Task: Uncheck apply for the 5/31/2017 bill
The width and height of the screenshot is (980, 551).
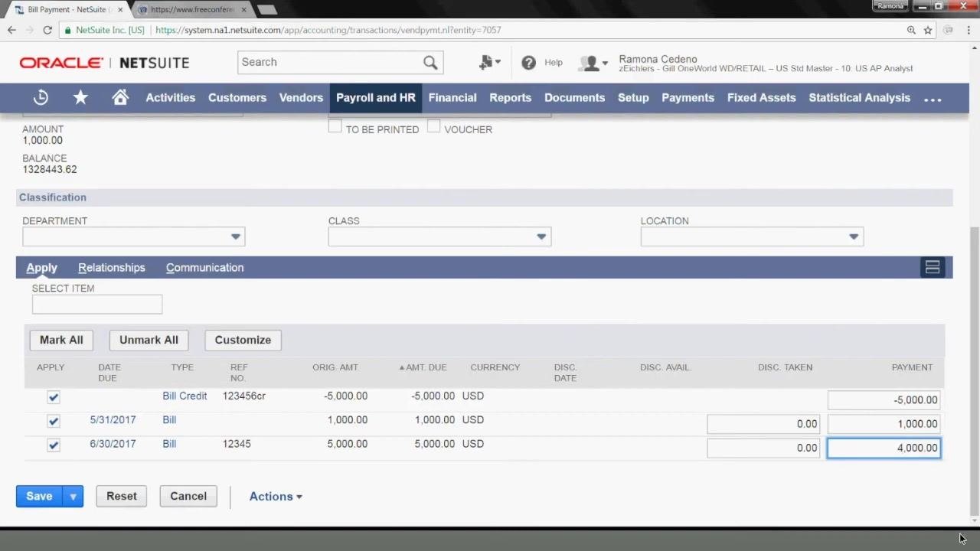Action: [x=54, y=421]
